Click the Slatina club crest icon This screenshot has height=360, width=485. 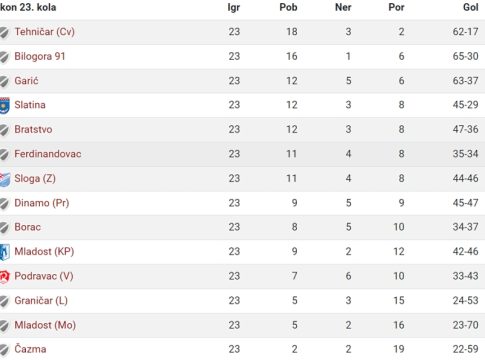click(x=4, y=105)
